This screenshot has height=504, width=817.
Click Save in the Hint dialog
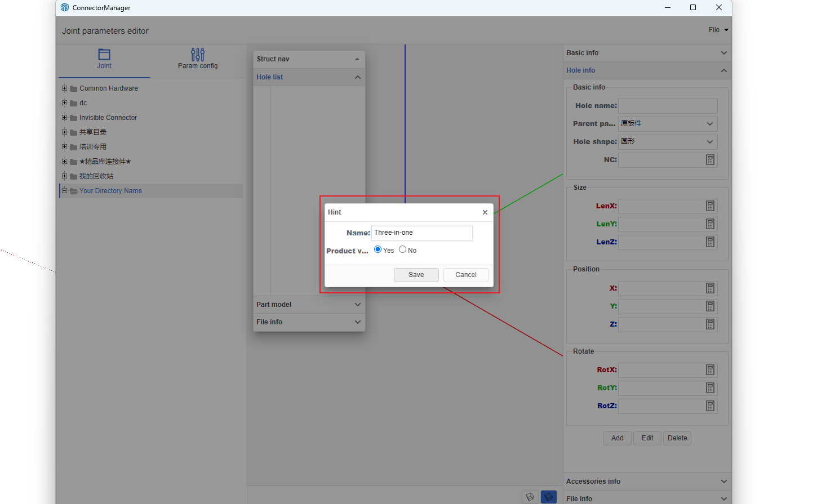pyautogui.click(x=416, y=275)
